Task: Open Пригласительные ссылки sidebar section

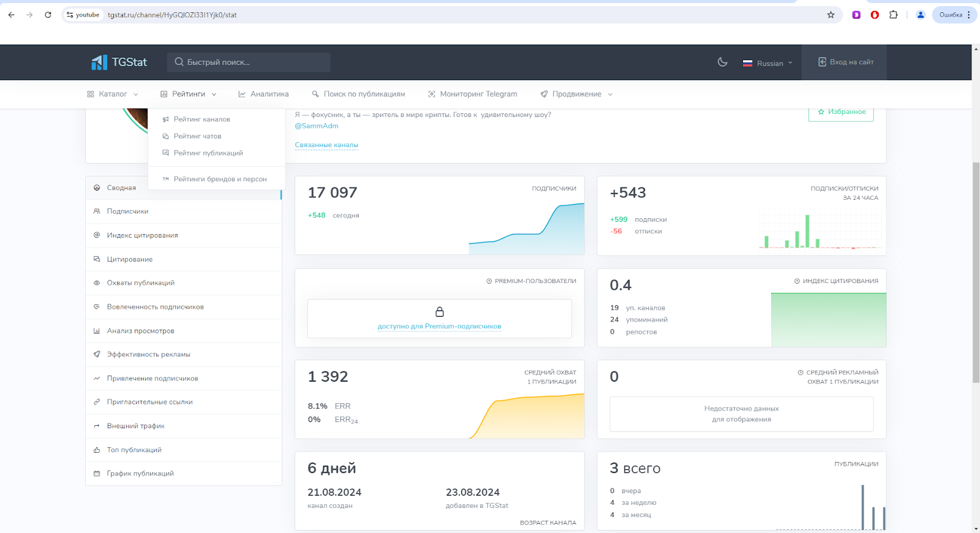Action: point(184,402)
